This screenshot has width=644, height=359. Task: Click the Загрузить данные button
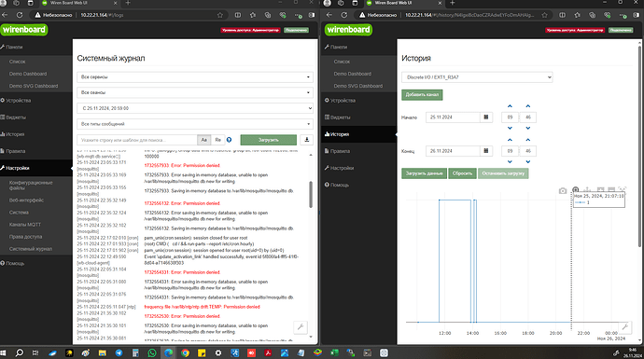coord(424,173)
